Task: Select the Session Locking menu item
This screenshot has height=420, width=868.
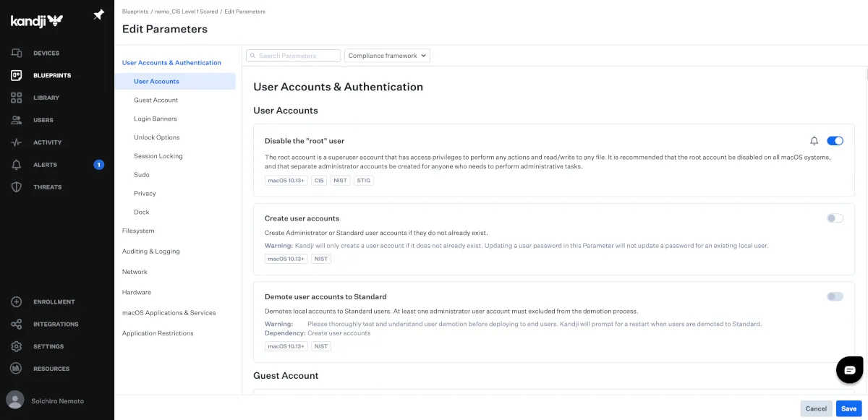Action: click(x=158, y=156)
